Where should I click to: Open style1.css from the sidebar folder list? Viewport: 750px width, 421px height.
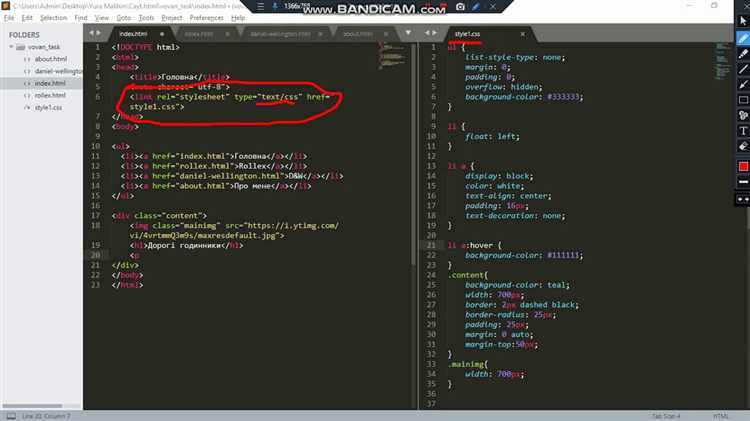coord(48,107)
